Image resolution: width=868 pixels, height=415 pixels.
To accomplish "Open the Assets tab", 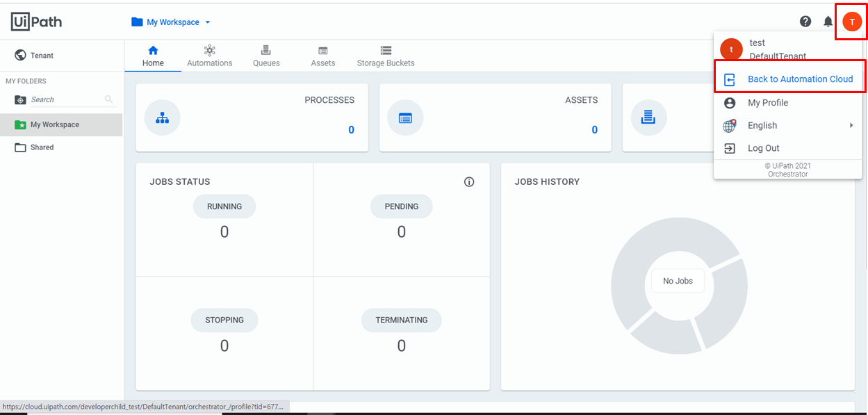I will coord(323,56).
